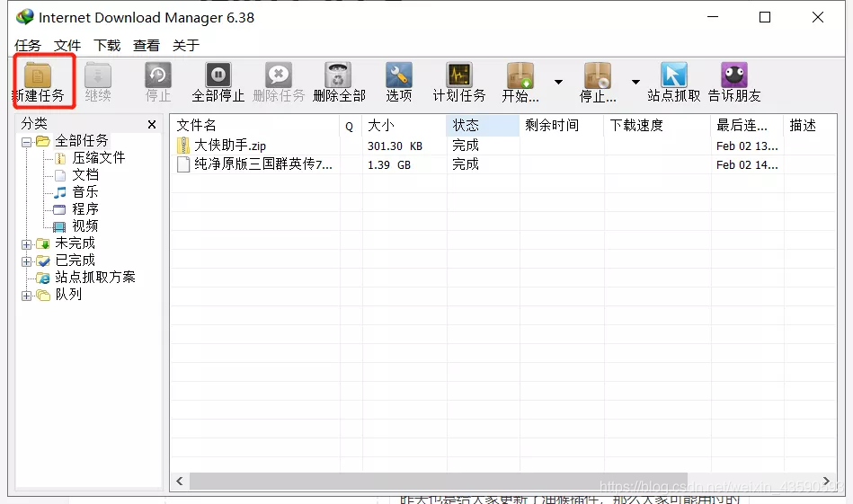
Task: Click the 删除全部 trash bin icon
Action: [338, 75]
